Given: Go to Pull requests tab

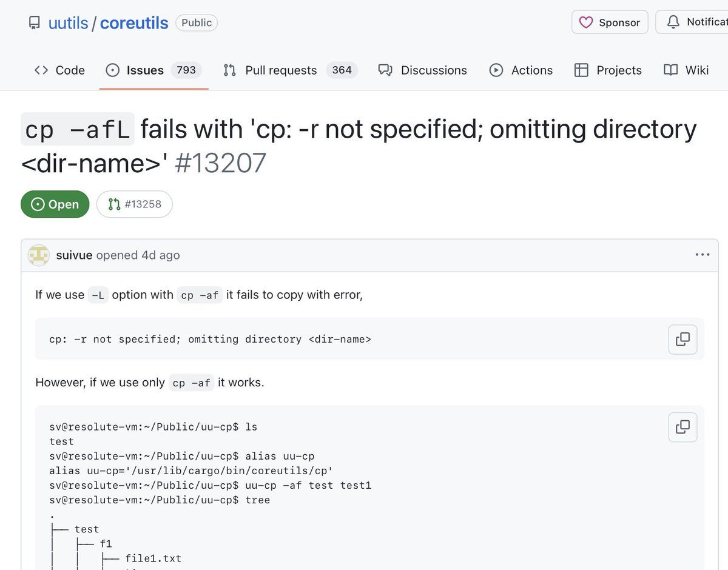Looking at the screenshot, I should tap(290, 70).
